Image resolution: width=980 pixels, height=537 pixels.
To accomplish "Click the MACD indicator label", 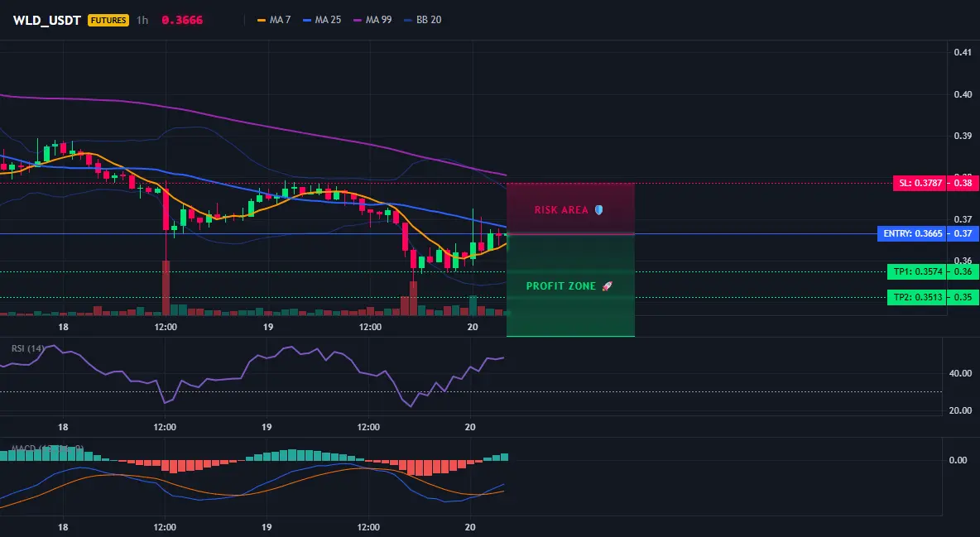I will click(x=47, y=448).
